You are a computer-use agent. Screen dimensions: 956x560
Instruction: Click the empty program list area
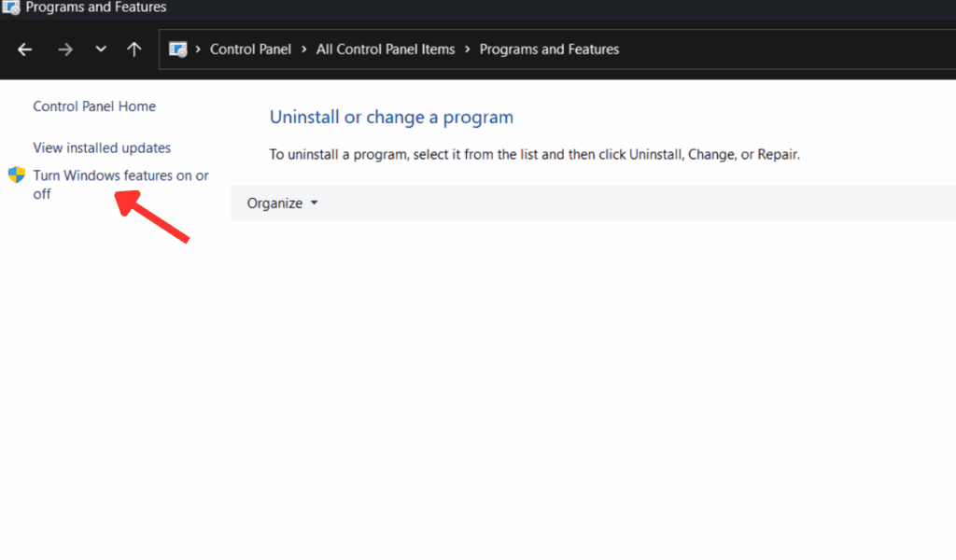coord(588,373)
